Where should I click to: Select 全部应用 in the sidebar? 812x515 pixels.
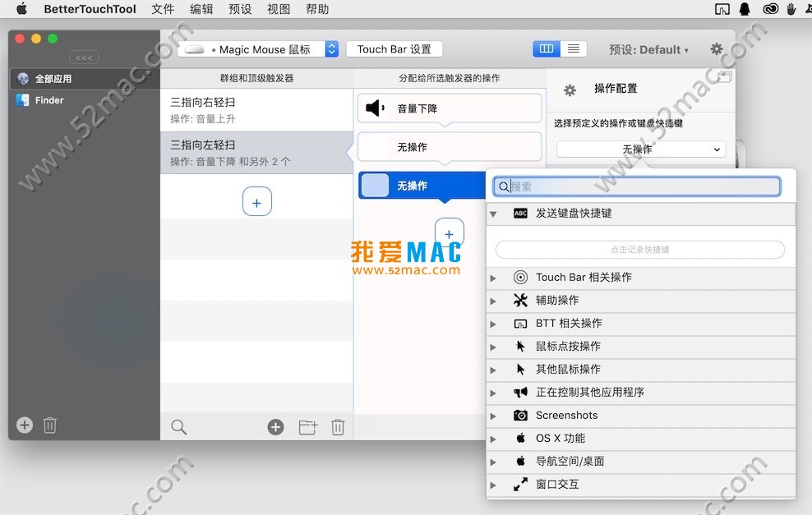point(85,79)
